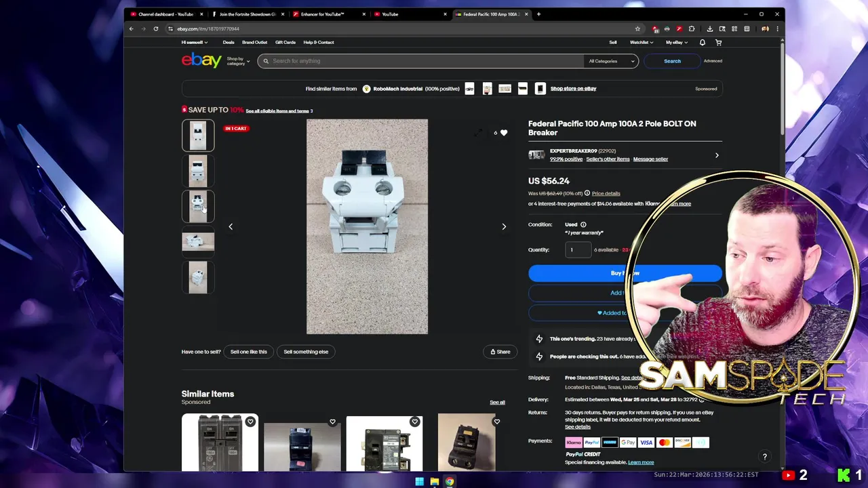Open help question mark bubble
Image resolution: width=868 pixels, height=488 pixels.
tap(764, 457)
